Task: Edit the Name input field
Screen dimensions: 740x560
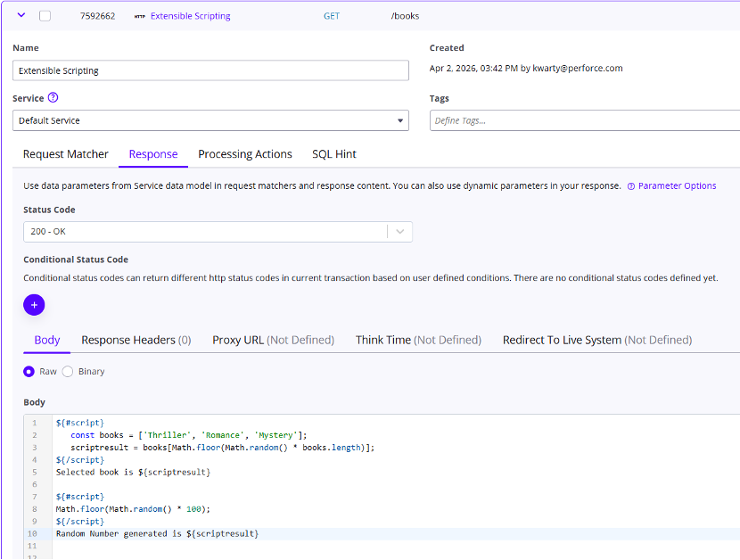Action: [x=210, y=70]
